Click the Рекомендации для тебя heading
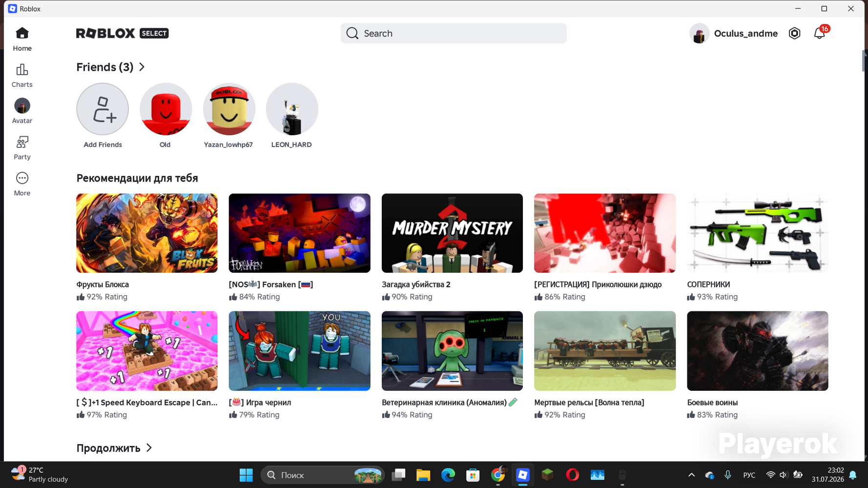 137,178
